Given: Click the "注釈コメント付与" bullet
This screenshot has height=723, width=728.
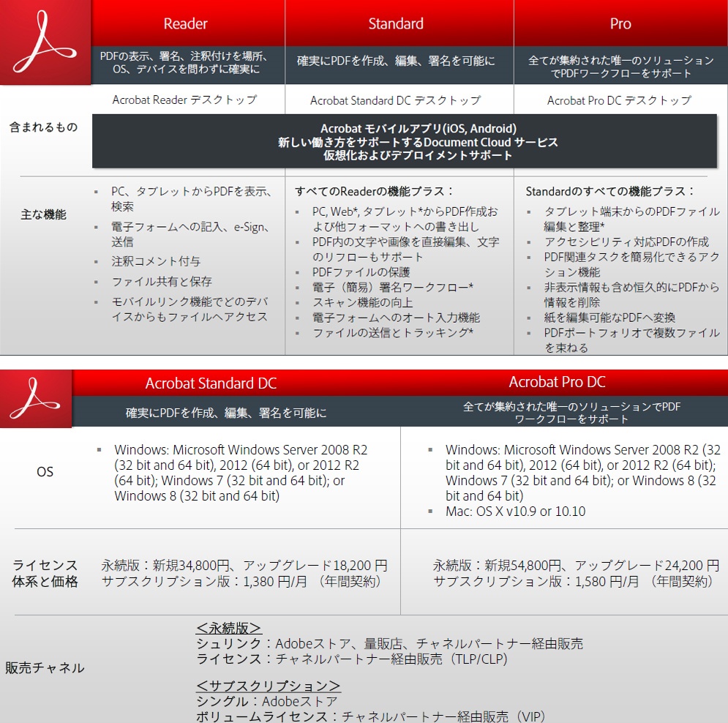Looking at the screenshot, I should click(x=156, y=261).
